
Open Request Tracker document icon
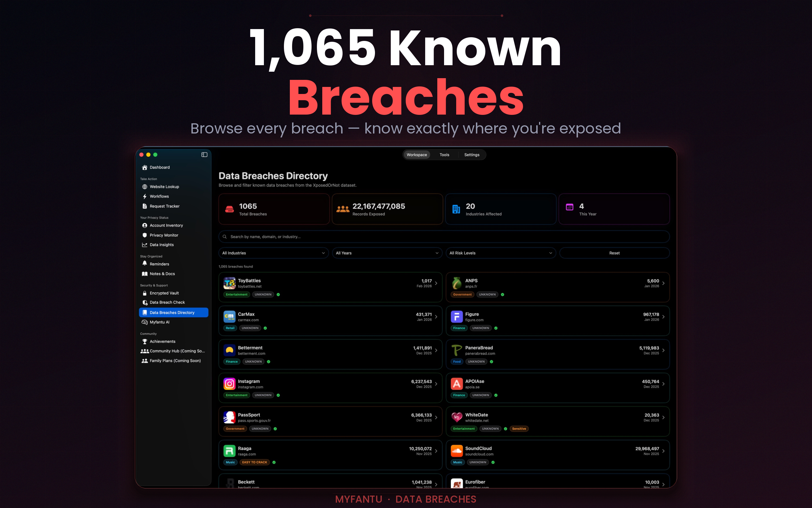coord(145,206)
